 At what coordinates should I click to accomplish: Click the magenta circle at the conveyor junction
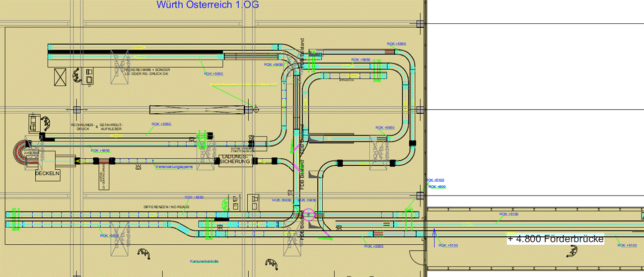(309, 215)
